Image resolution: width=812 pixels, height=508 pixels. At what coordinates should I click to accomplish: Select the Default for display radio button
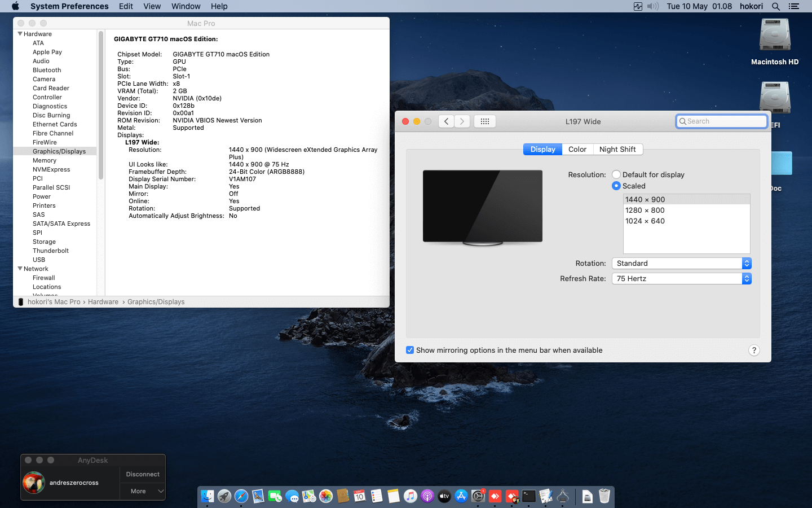pyautogui.click(x=616, y=175)
